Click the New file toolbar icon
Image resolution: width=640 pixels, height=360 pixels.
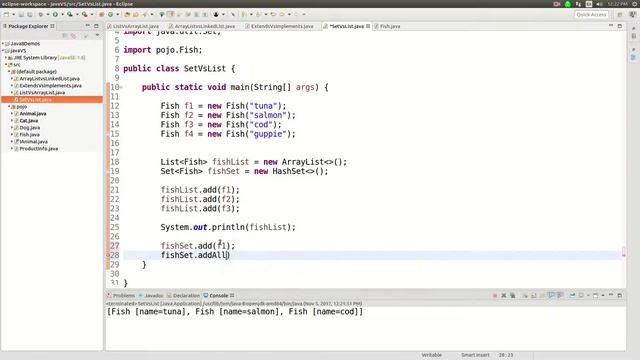click(x=6, y=14)
